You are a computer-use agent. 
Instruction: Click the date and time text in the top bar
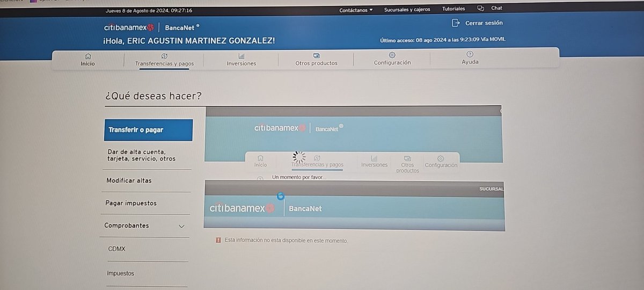coord(150,10)
